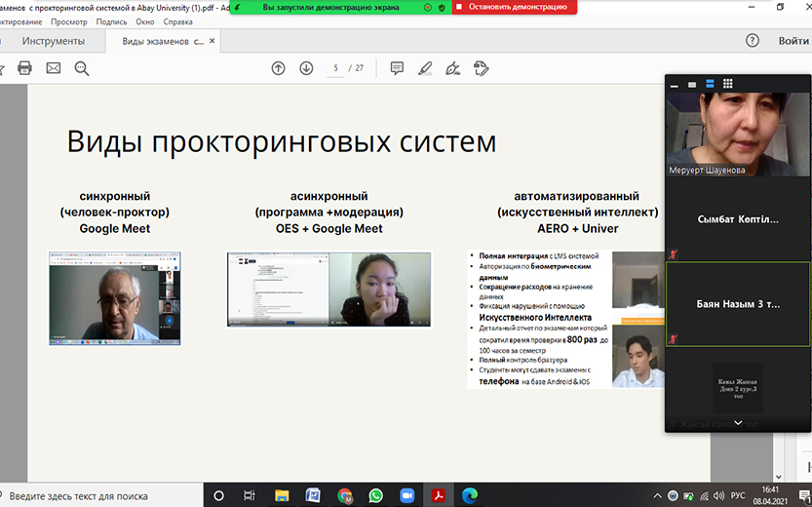Select Меруерт Шауенова video thumbnail
812x507 pixels.
[738, 135]
